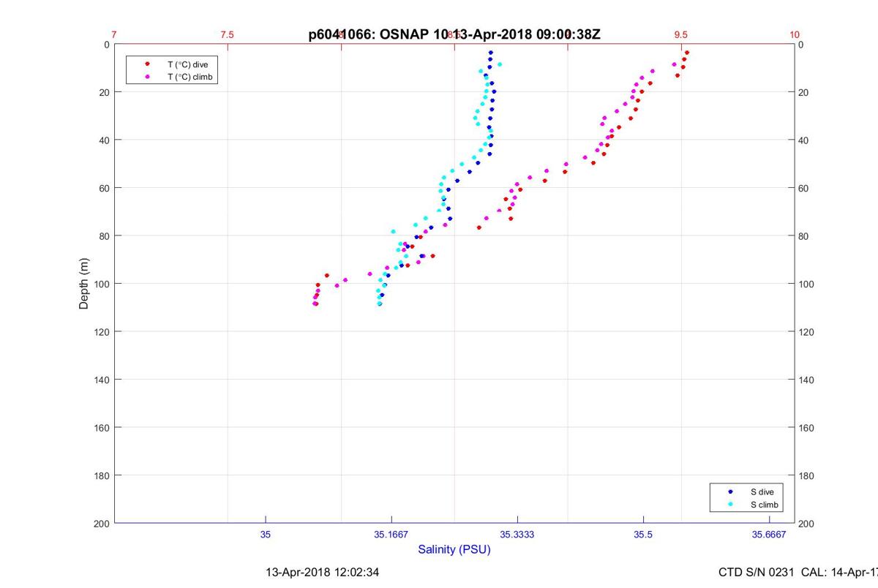The height and width of the screenshot is (588, 878).
Task: Click the 'Salinity (PSU)' axis label
Action: click(454, 549)
